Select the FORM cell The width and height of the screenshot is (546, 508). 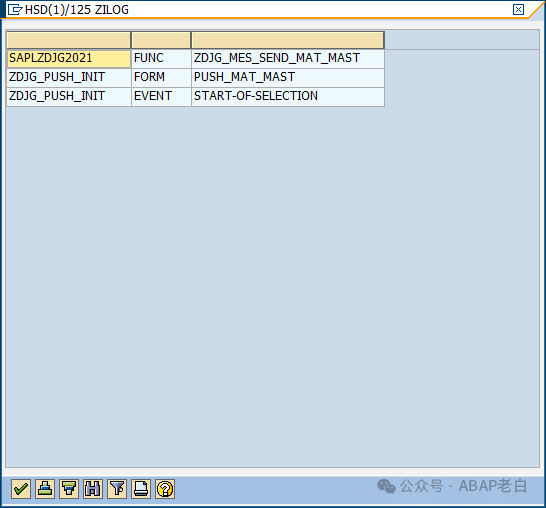coord(161,77)
